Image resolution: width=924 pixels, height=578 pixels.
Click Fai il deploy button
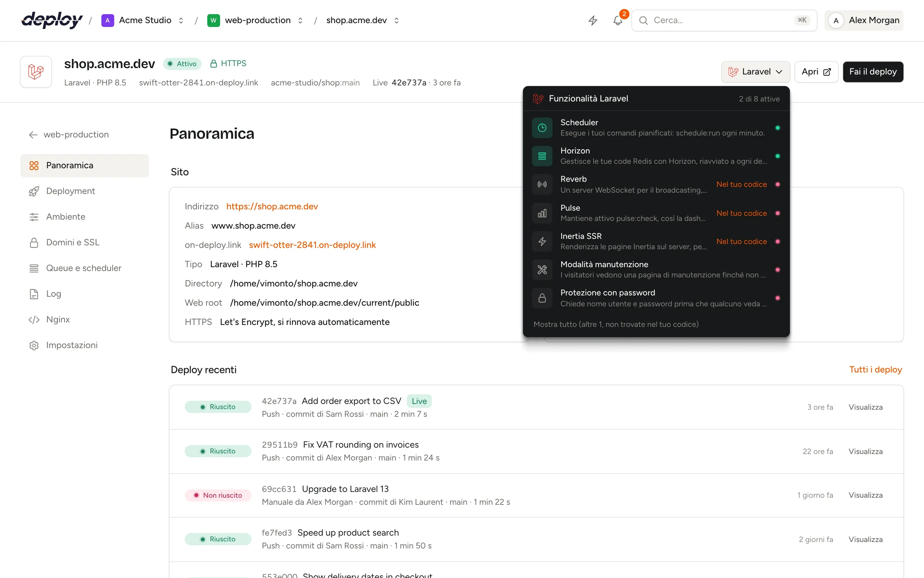873,72
